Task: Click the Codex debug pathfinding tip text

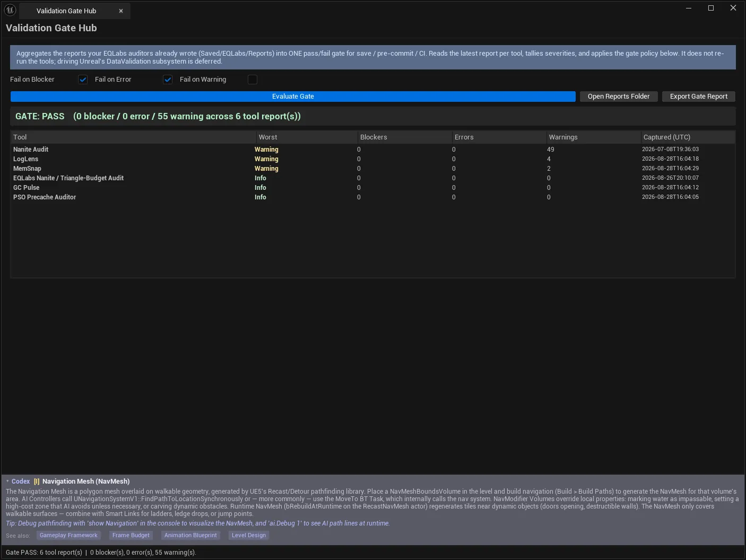Action: (x=197, y=523)
